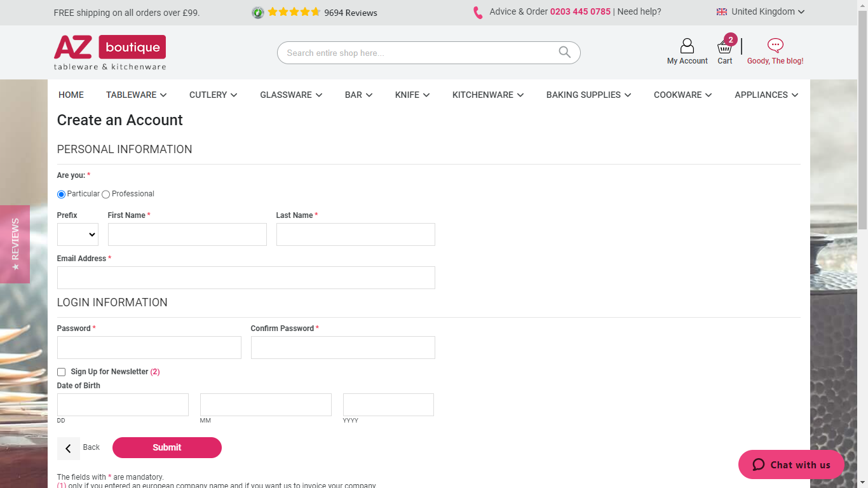868x488 pixels.
Task: Expand the Cookware menu
Action: [682, 95]
